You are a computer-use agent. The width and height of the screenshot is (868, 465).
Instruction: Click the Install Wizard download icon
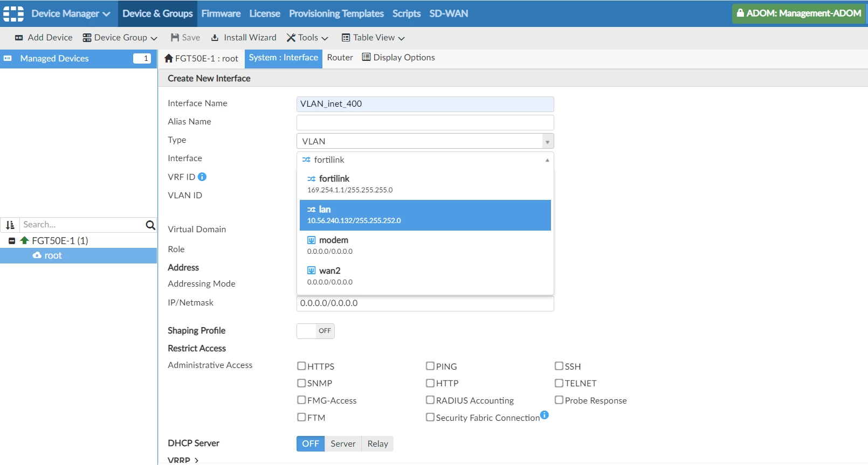coord(215,38)
